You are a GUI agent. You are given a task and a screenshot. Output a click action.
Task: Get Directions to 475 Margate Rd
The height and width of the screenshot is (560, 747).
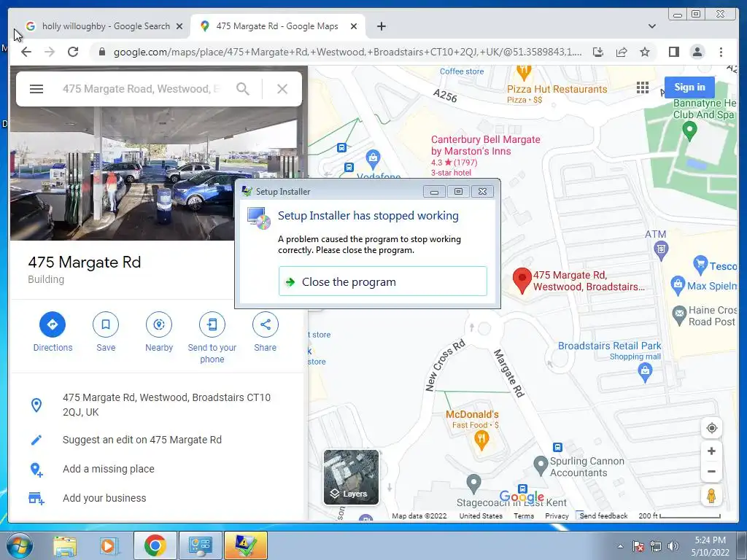point(53,324)
